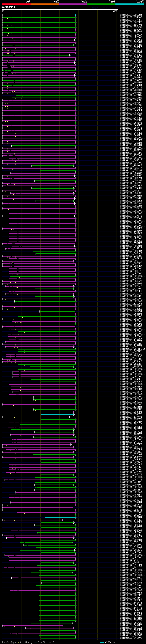Open hit UniRef100_Q3BCU2

tap(131, 256)
